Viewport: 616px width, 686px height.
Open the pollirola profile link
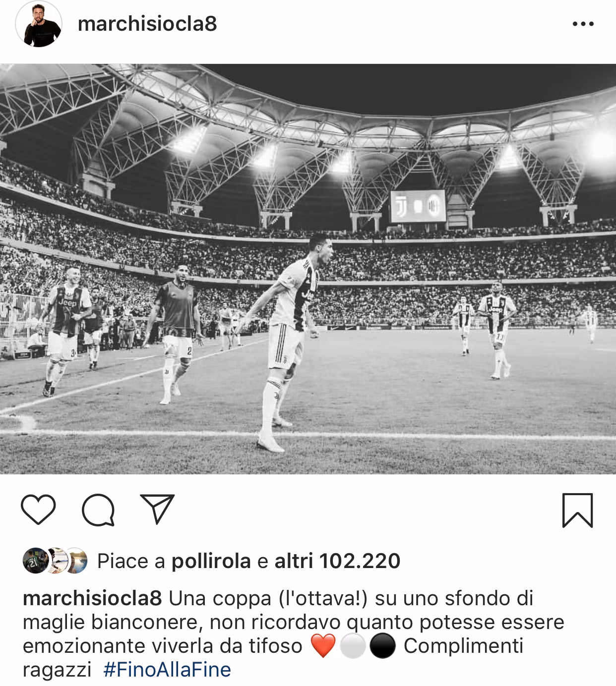tap(211, 561)
